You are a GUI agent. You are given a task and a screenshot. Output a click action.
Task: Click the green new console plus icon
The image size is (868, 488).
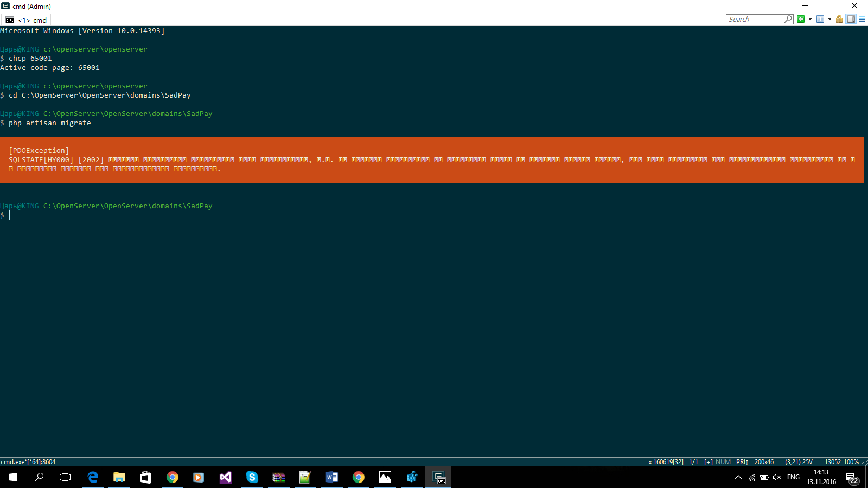click(801, 19)
